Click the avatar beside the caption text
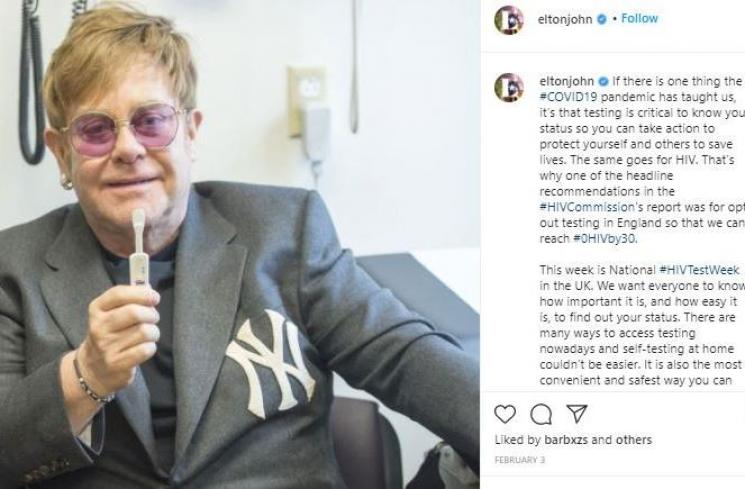 [509, 86]
